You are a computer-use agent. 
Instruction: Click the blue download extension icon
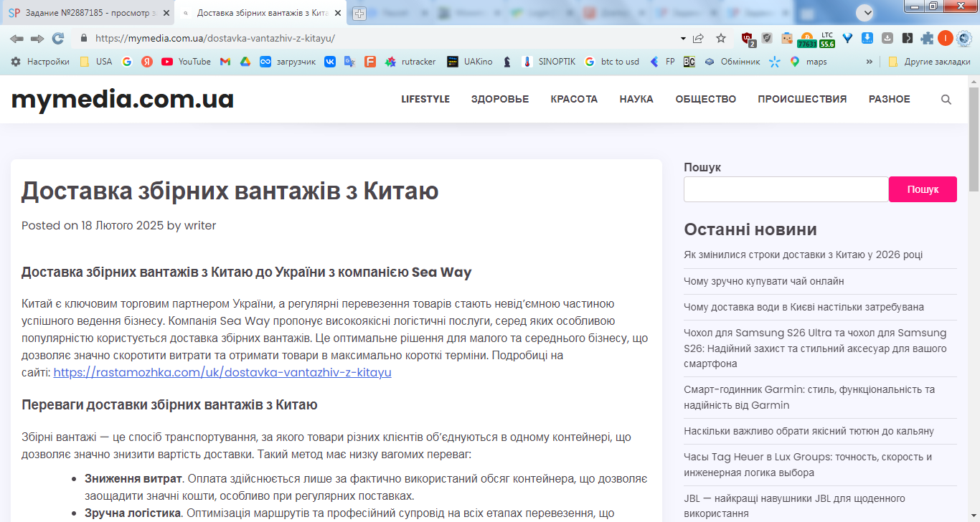pos(867,39)
